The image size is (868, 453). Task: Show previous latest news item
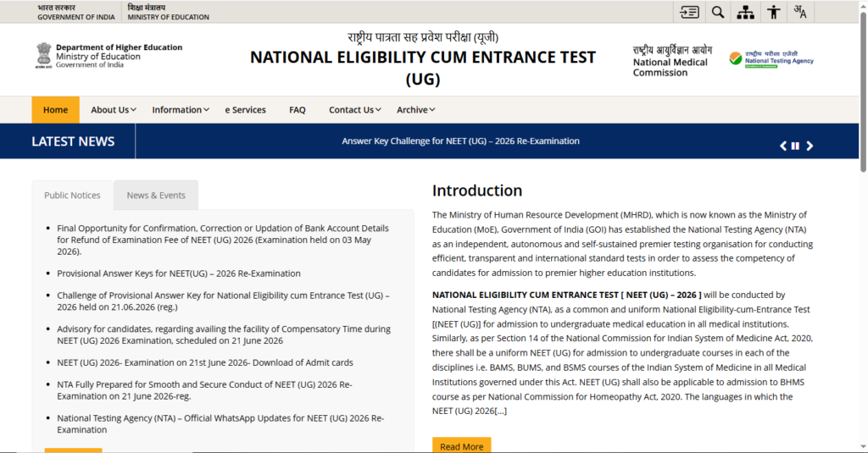pyautogui.click(x=782, y=146)
